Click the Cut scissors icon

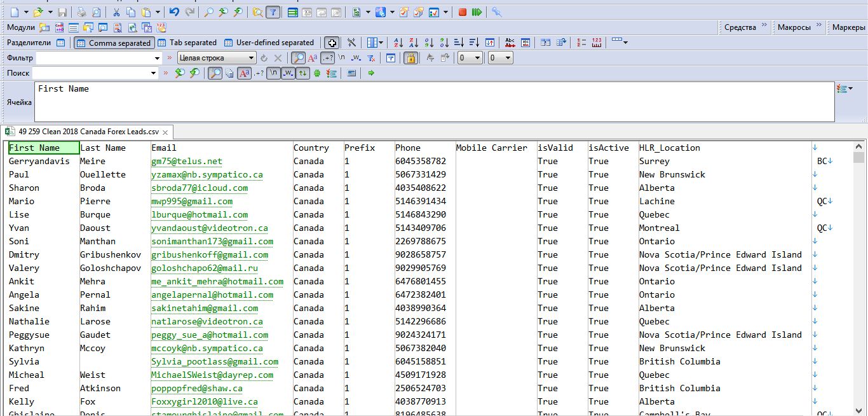point(116,12)
